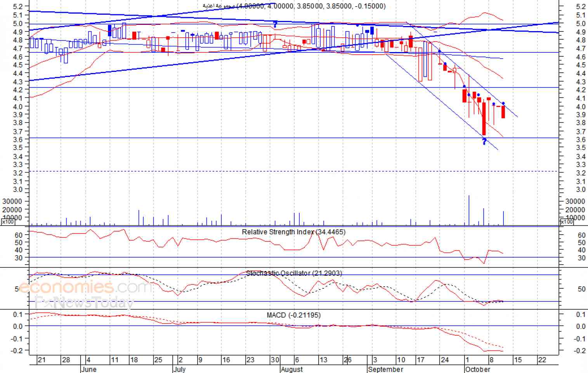Select the October month label
This screenshot has height=373, width=588.
477,369
